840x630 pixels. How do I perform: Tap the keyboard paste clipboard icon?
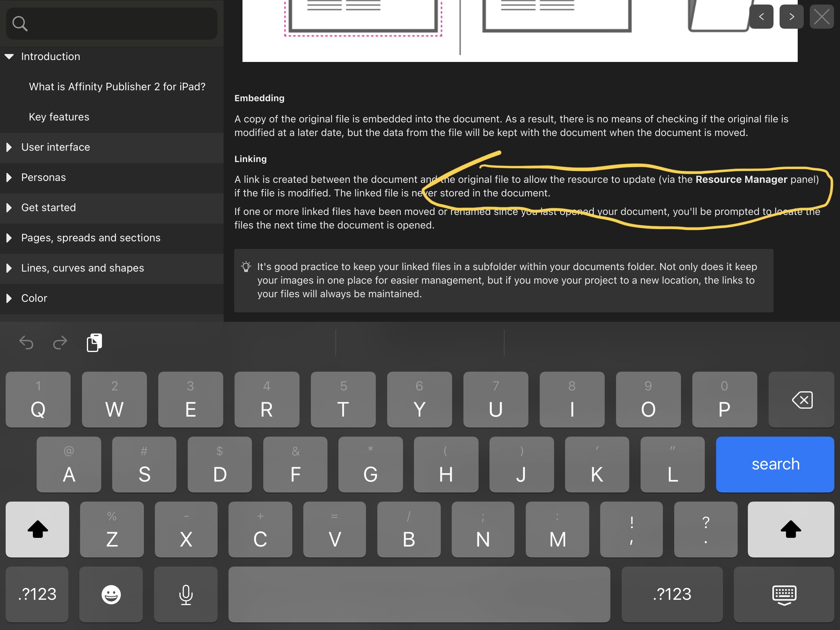94,343
